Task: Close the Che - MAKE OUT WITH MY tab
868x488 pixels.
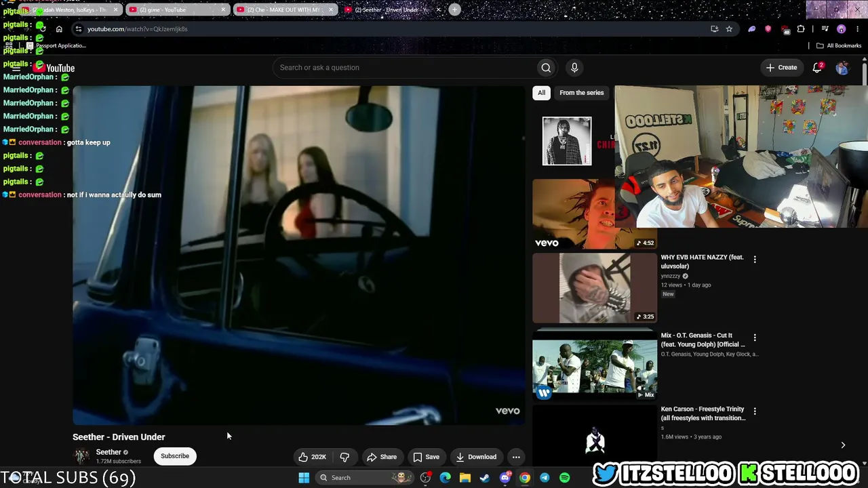Action: pos(331,10)
